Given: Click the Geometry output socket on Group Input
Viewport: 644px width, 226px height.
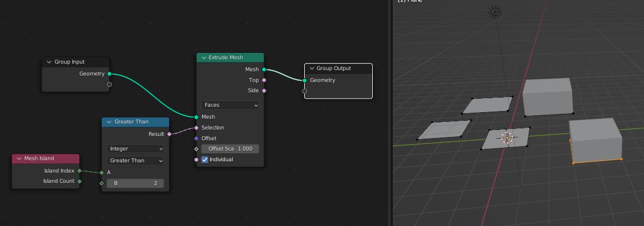Looking at the screenshot, I should pyautogui.click(x=109, y=74).
